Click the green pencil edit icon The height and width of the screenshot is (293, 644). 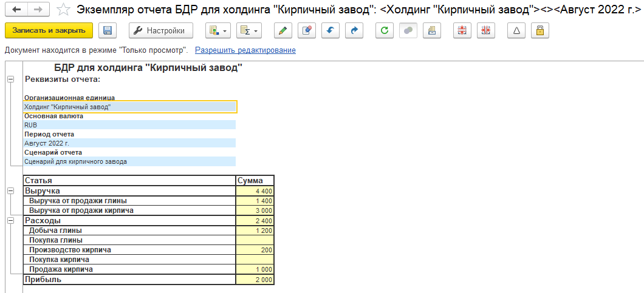pos(282,30)
